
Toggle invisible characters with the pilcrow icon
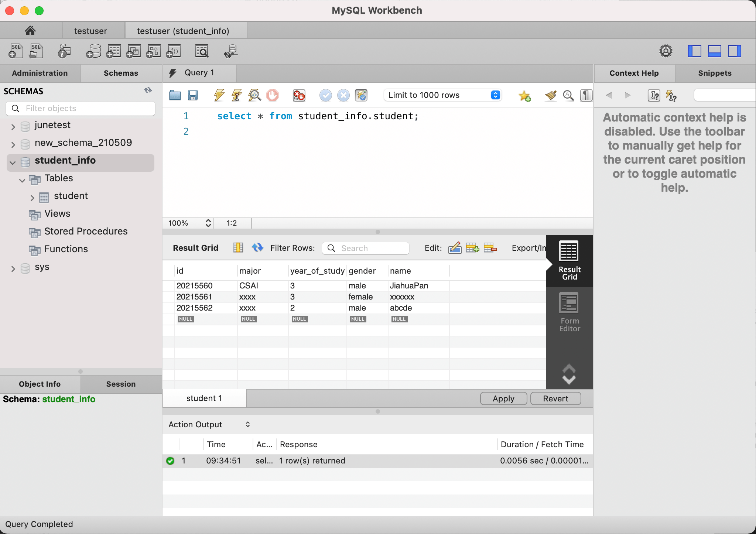coord(586,95)
